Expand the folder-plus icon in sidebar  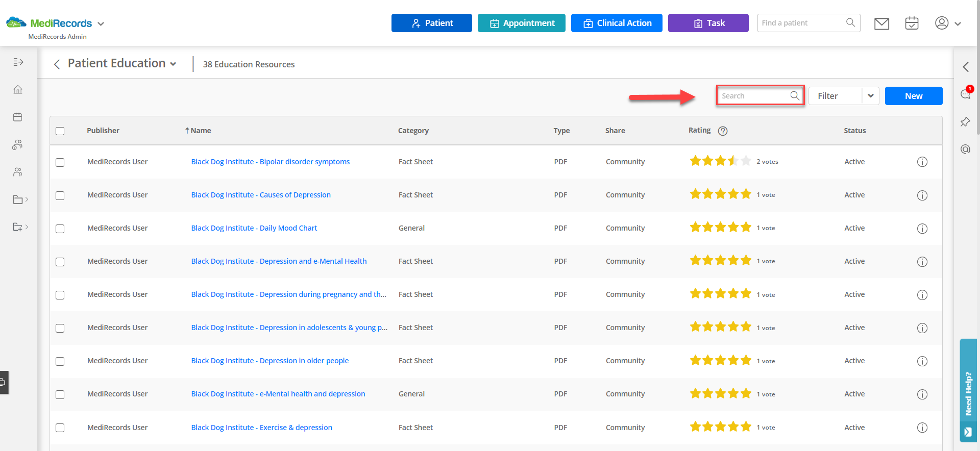[20, 227]
